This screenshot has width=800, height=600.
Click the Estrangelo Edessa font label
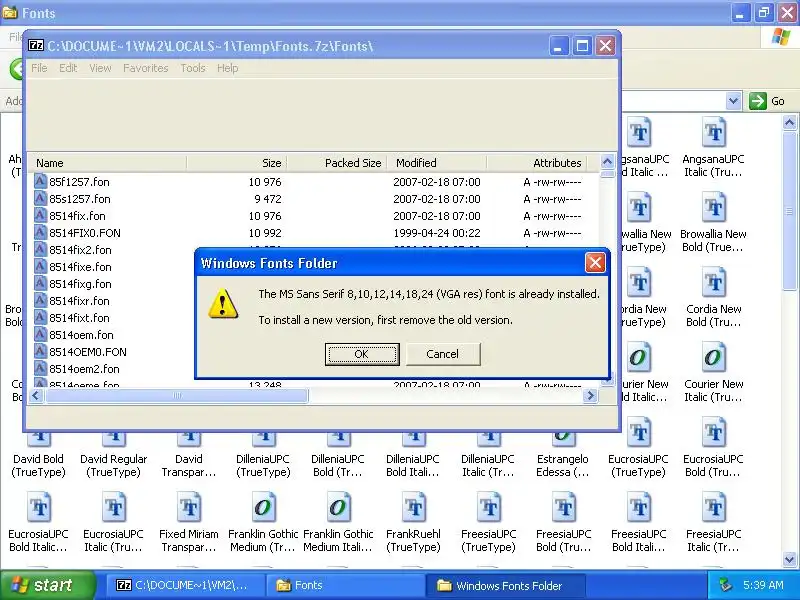point(563,465)
